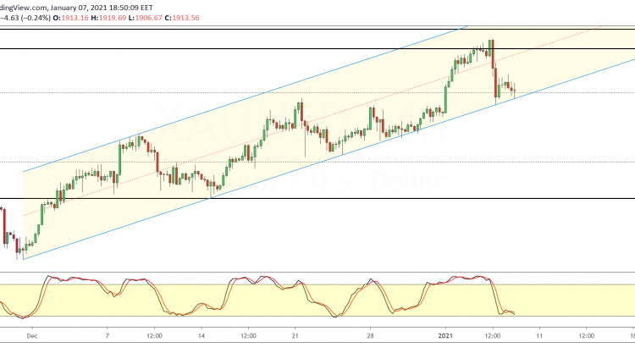Click the dotted horizontal line through latest candles

(576, 92)
